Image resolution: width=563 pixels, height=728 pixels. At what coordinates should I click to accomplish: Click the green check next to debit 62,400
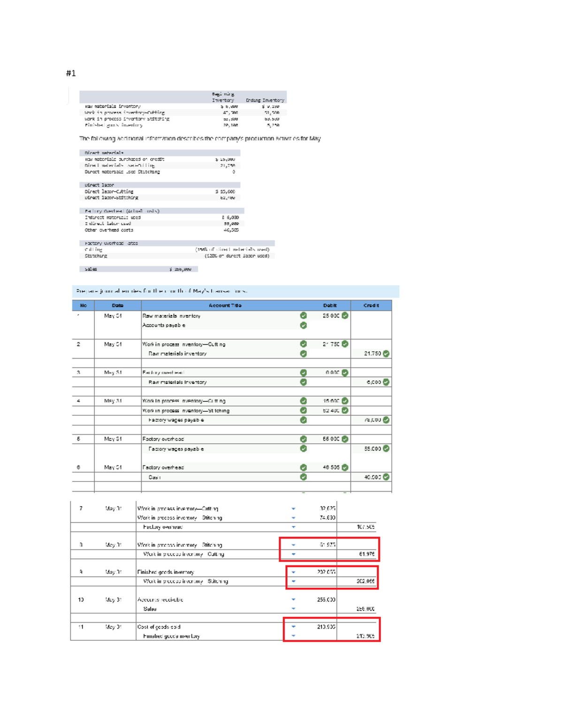[x=345, y=411]
